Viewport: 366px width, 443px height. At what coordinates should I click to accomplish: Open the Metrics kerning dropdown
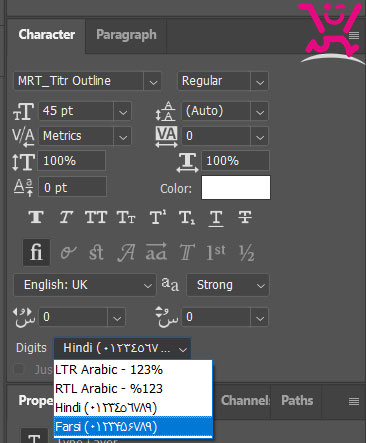tap(123, 136)
